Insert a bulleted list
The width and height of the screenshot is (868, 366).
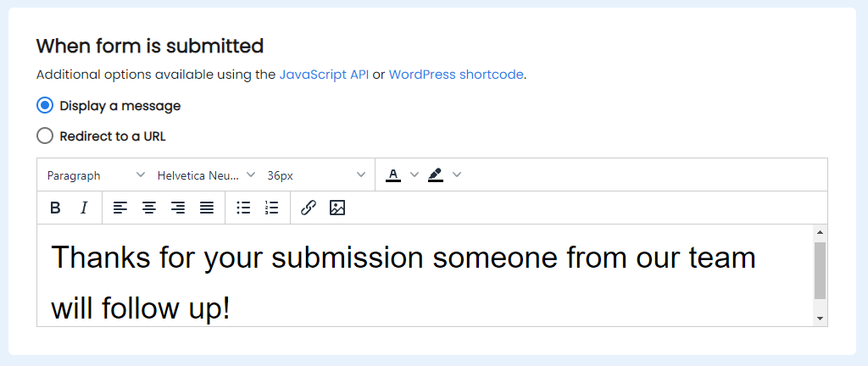coord(243,208)
